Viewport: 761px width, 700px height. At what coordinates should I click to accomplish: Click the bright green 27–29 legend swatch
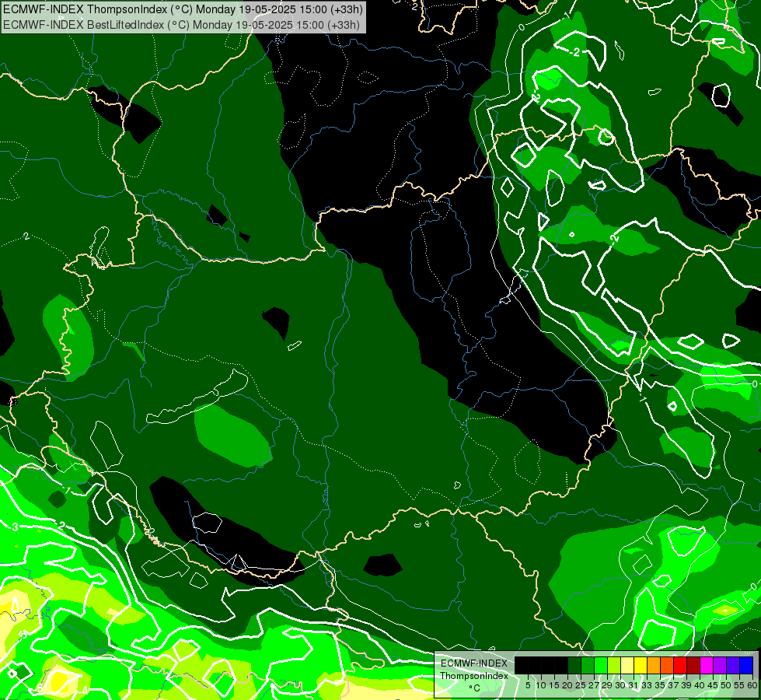tap(601, 665)
